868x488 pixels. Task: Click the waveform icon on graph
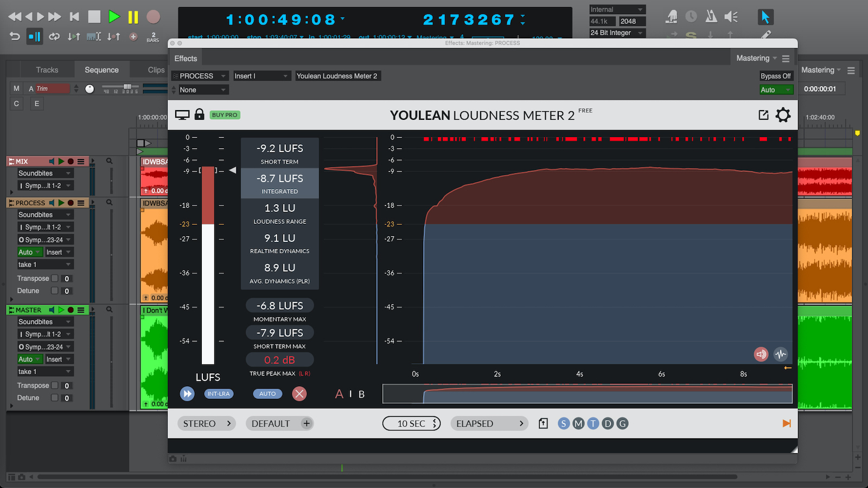(781, 355)
